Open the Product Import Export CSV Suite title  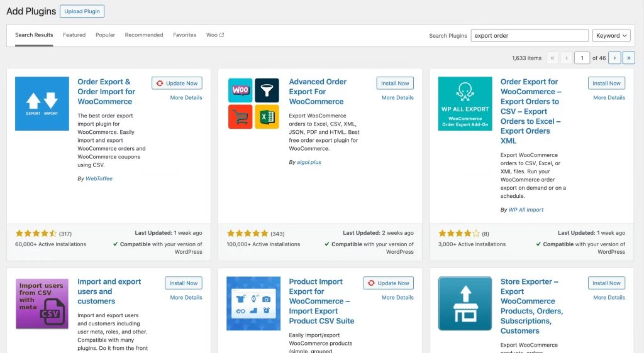click(321, 301)
